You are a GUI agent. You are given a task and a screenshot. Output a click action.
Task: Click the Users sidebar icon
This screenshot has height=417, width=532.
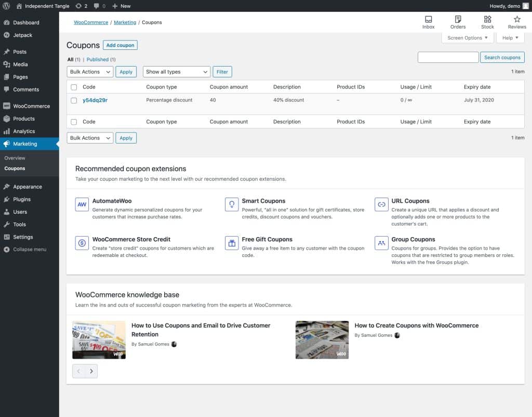pyautogui.click(x=6, y=212)
